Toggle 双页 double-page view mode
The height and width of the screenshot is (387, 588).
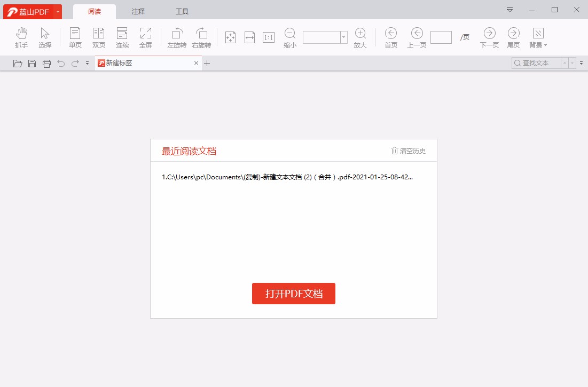[x=99, y=36]
